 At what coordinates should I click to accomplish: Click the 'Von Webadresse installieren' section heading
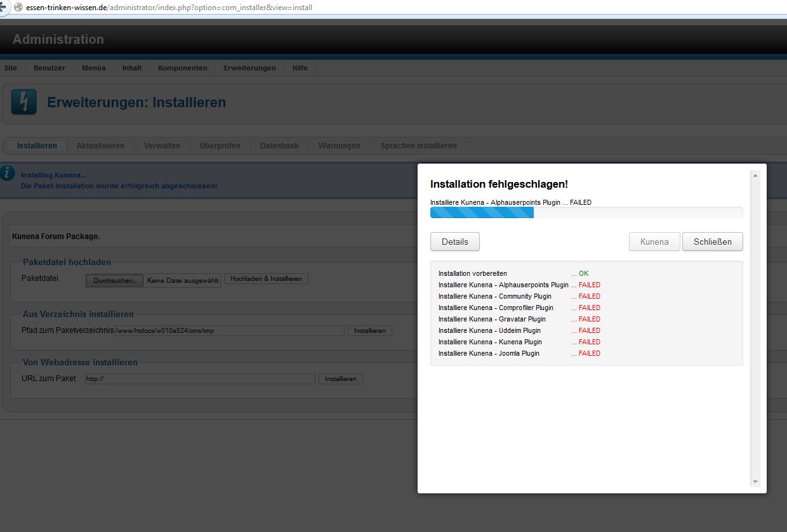pos(80,362)
